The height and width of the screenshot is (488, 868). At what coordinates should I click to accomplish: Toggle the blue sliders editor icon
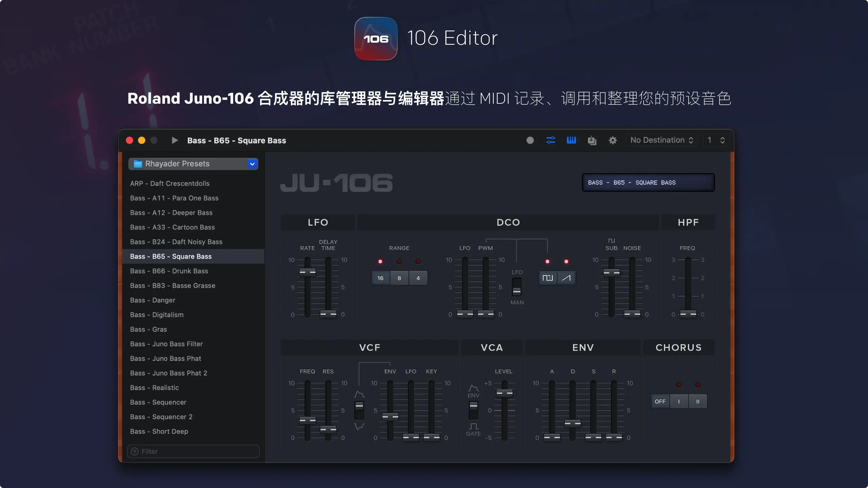551,140
